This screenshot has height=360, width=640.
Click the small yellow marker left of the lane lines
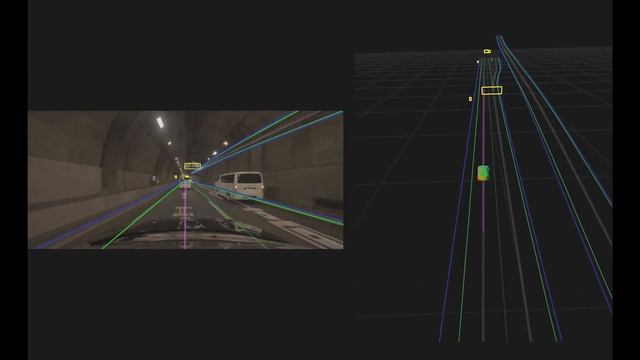(471, 99)
